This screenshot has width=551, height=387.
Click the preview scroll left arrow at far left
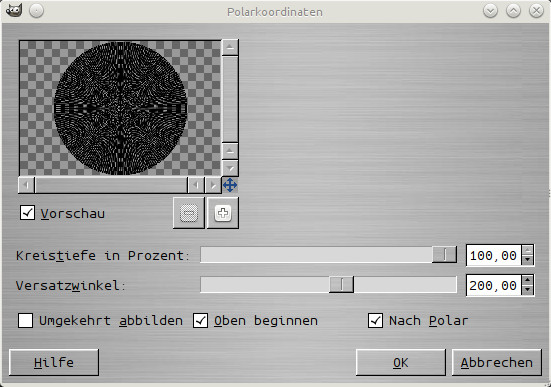26,185
